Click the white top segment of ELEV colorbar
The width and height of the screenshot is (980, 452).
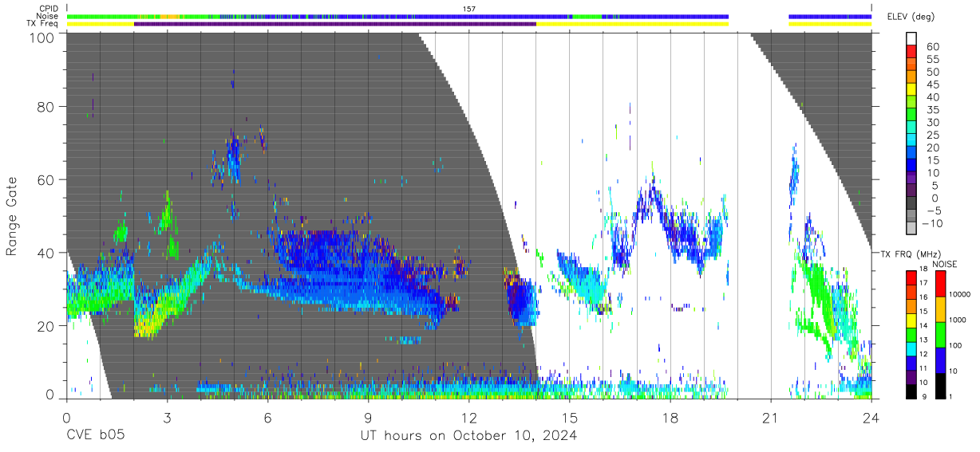click(x=911, y=38)
